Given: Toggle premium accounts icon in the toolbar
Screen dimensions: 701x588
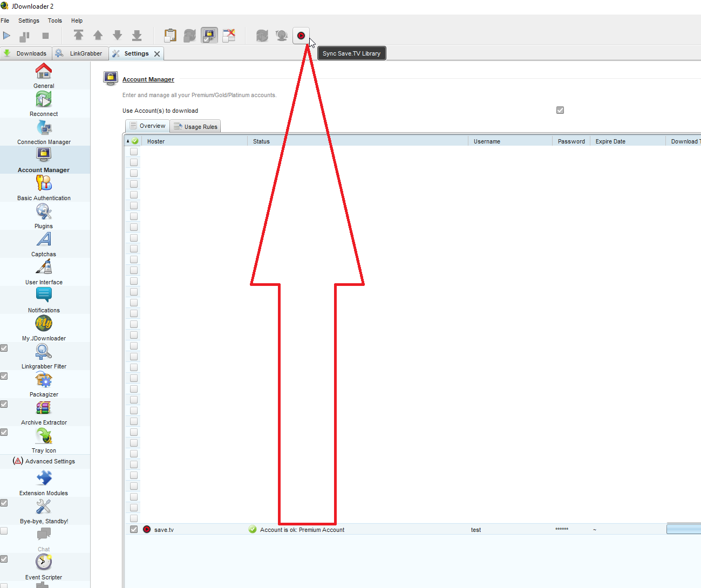Looking at the screenshot, I should tap(209, 36).
